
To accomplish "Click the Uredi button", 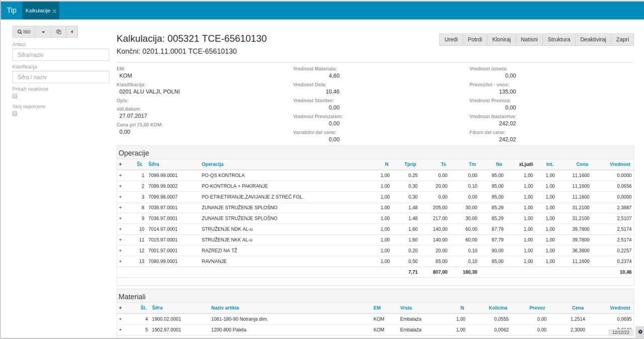I will [451, 40].
